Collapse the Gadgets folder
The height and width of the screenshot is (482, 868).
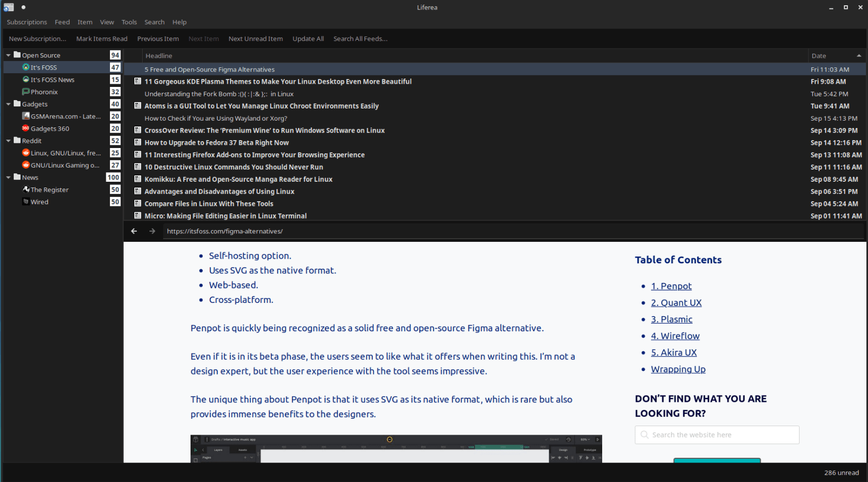click(8, 104)
